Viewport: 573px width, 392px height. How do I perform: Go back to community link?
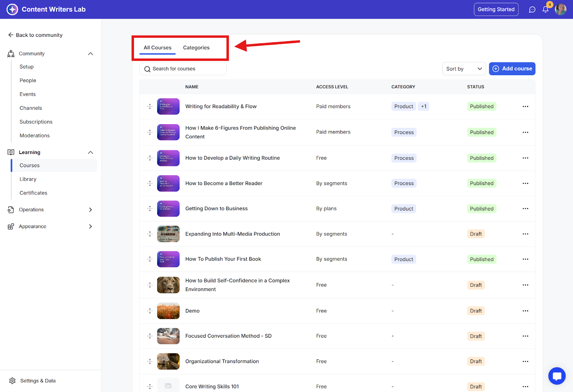pyautogui.click(x=35, y=35)
